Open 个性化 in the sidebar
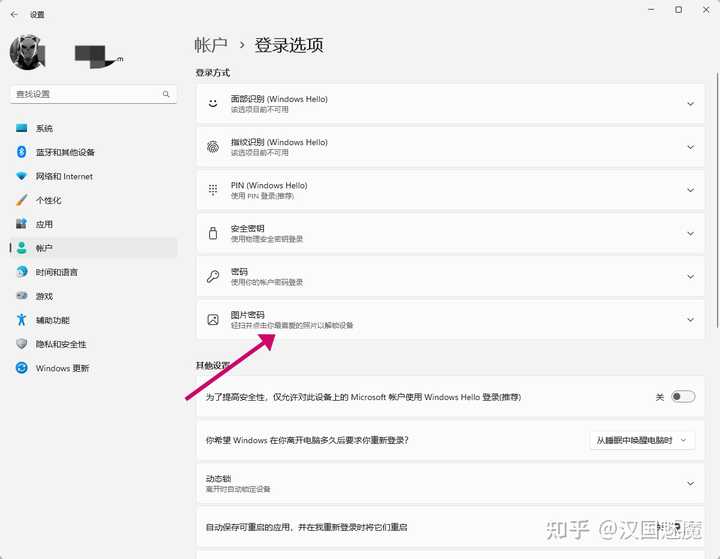This screenshot has height=559, width=720. coord(93,200)
